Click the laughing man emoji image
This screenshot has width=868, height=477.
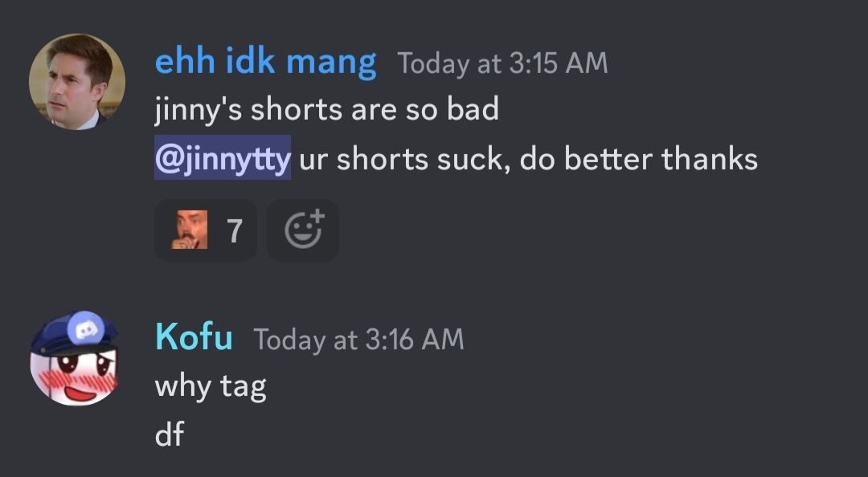[x=190, y=230]
